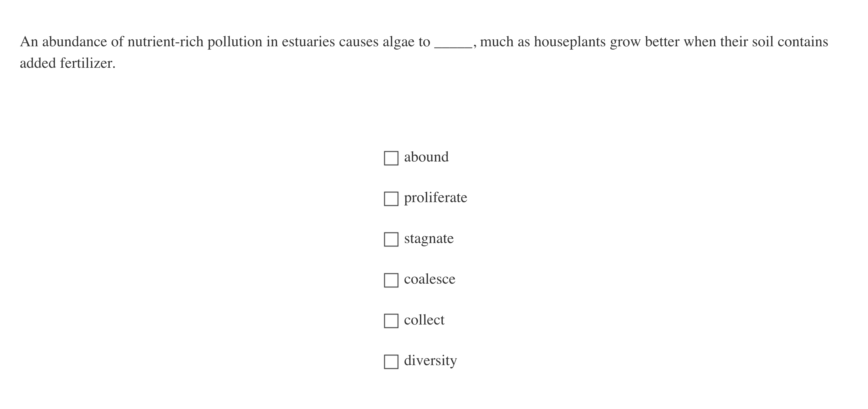Check the 'abound' checkbox
This screenshot has height=409, width=868.
pyautogui.click(x=391, y=158)
